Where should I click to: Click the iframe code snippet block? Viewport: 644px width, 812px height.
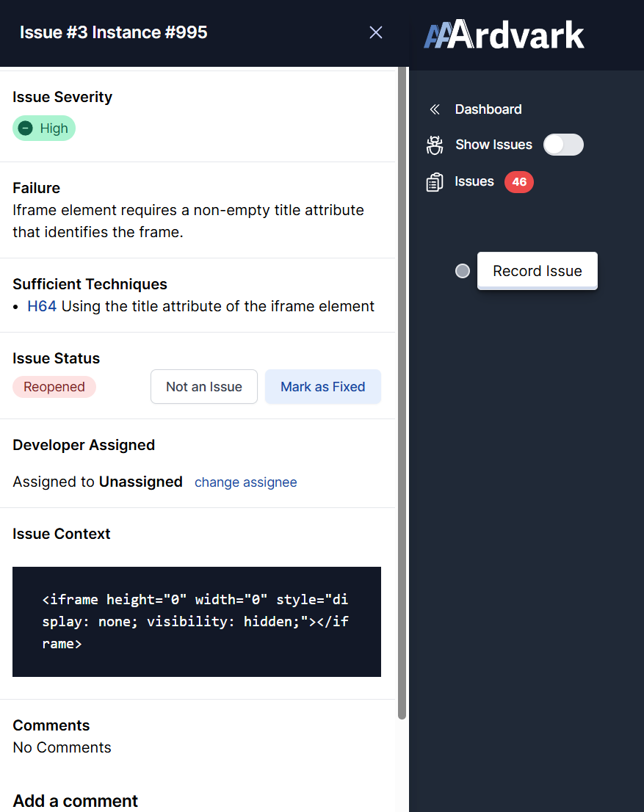(197, 621)
